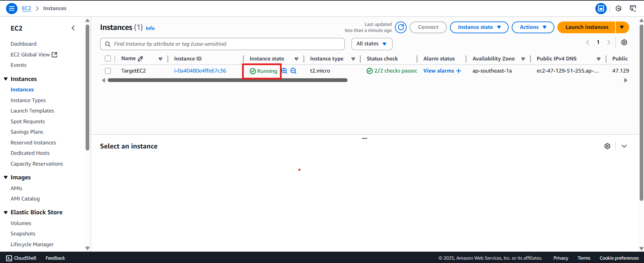
Task: Open Dashboard in the sidebar
Action: tap(24, 44)
